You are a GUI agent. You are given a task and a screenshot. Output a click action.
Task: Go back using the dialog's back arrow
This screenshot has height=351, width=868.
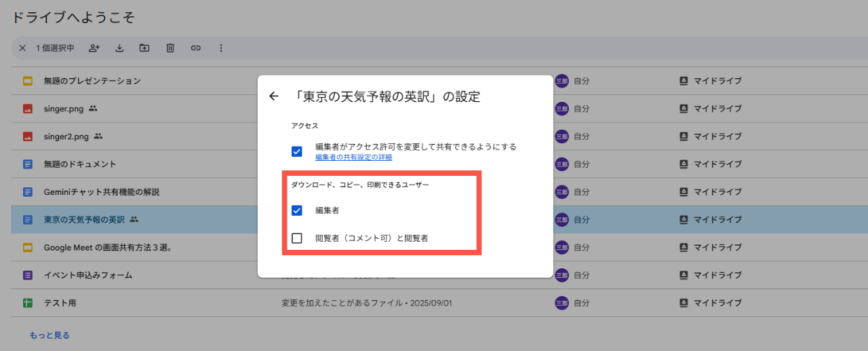[x=274, y=96]
